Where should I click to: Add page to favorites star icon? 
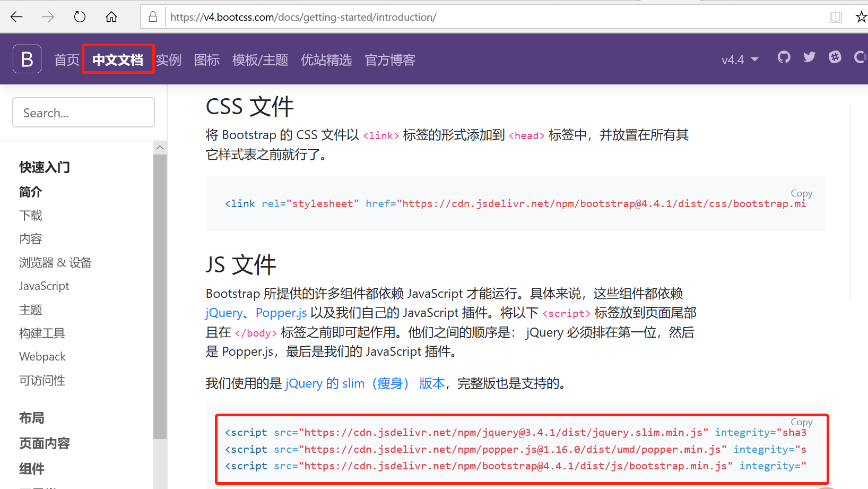[x=862, y=17]
